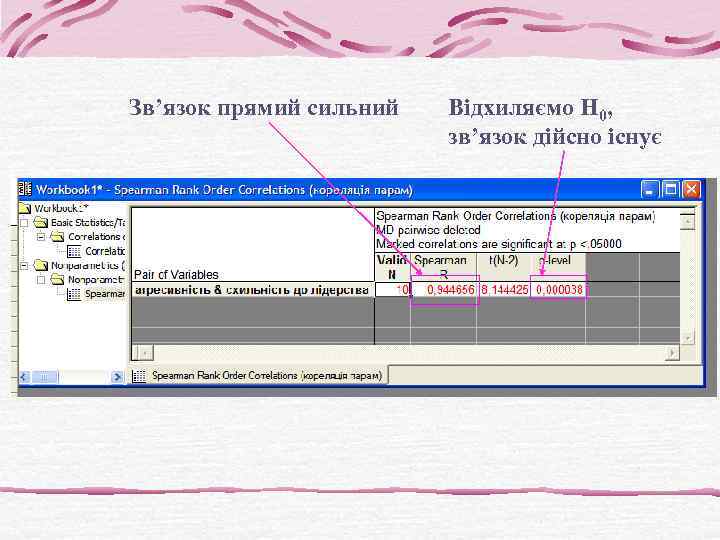Viewport: 720px width, 540px height.
Task: Open the Correlations spreadsheet icon in tree
Action: pos(74,252)
